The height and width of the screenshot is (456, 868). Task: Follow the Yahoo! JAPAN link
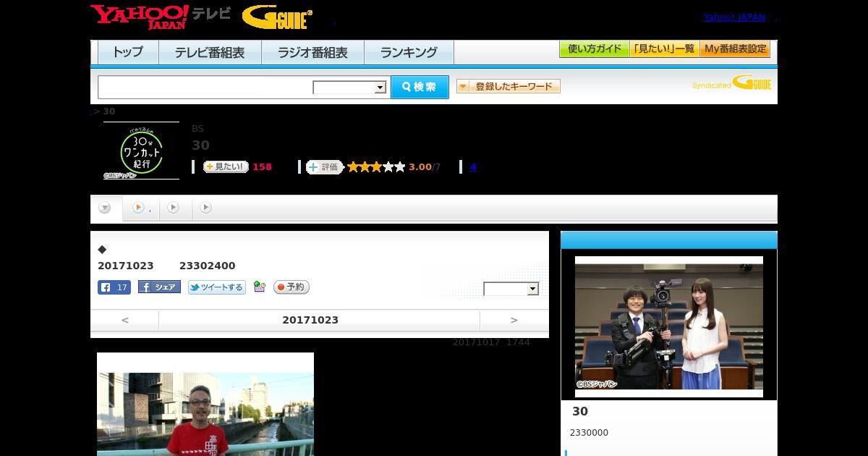(734, 17)
